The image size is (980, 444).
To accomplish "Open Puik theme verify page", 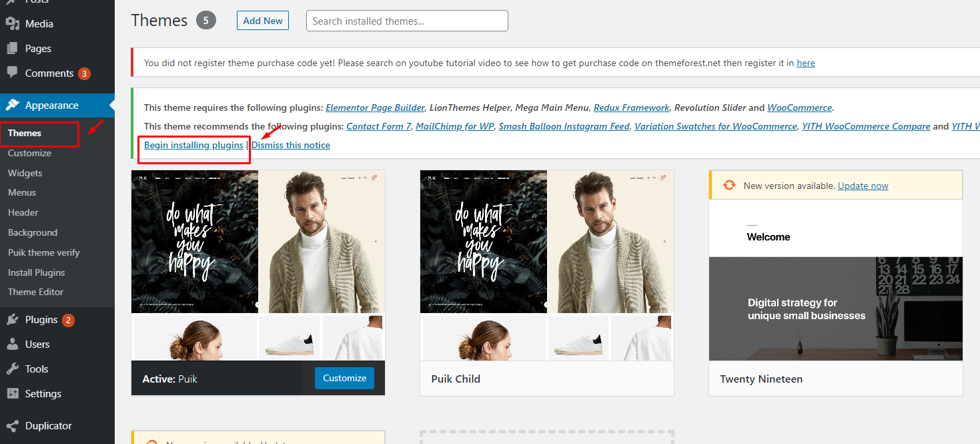I will 44,252.
